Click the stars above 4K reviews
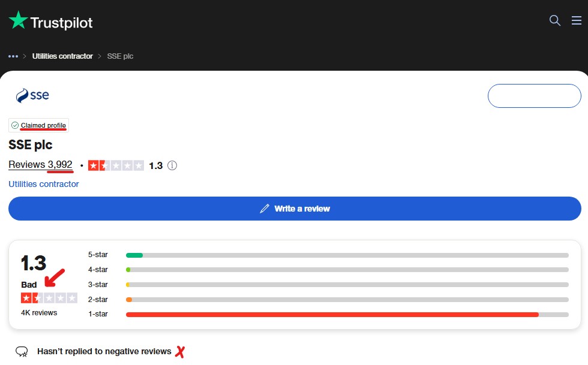This screenshot has width=588, height=365. 49,298
